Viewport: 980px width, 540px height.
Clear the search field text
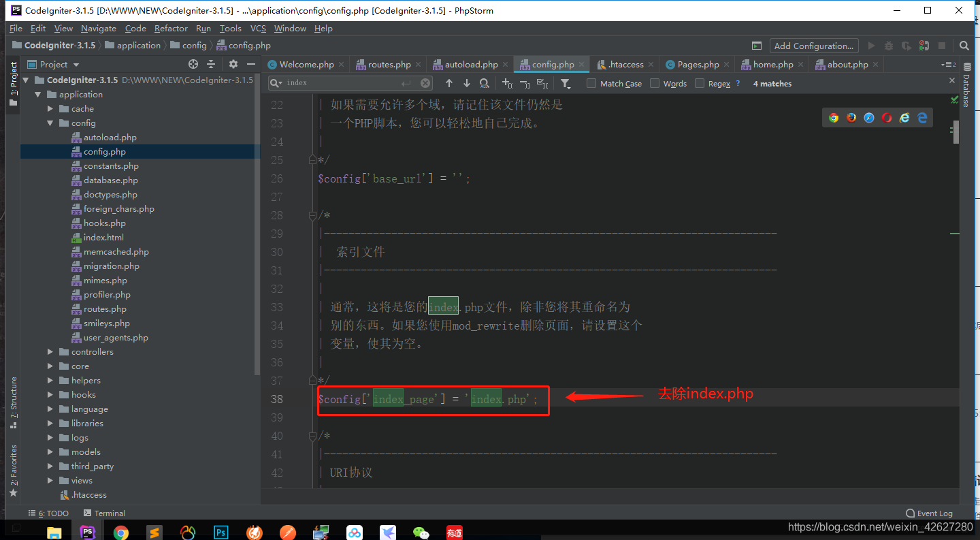[x=425, y=83]
